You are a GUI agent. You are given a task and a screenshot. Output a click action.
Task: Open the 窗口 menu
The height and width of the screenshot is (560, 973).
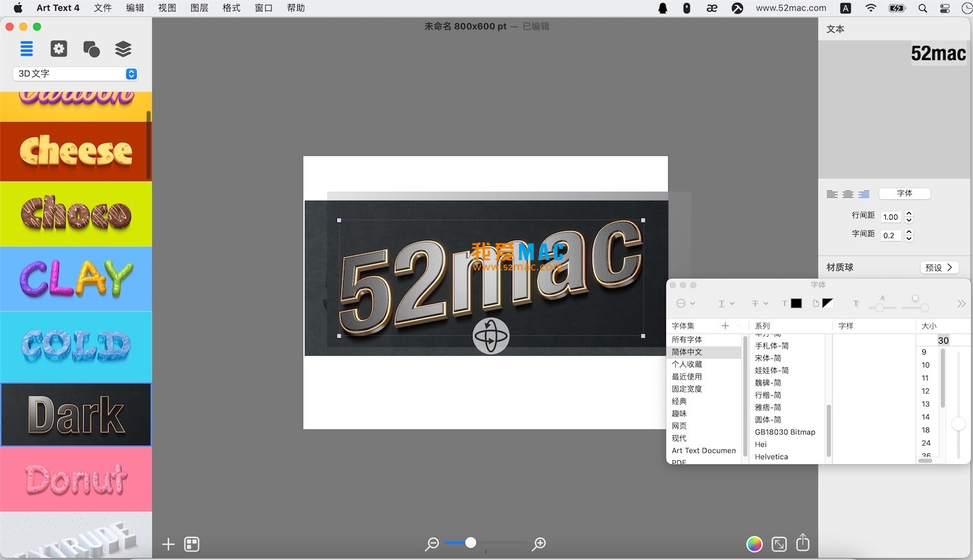[264, 8]
